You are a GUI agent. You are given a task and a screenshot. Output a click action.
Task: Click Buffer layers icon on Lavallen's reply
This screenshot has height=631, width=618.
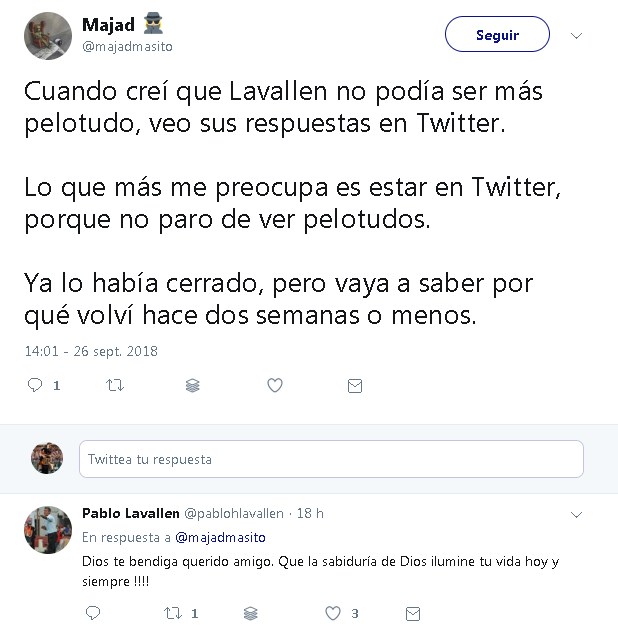[251, 613]
